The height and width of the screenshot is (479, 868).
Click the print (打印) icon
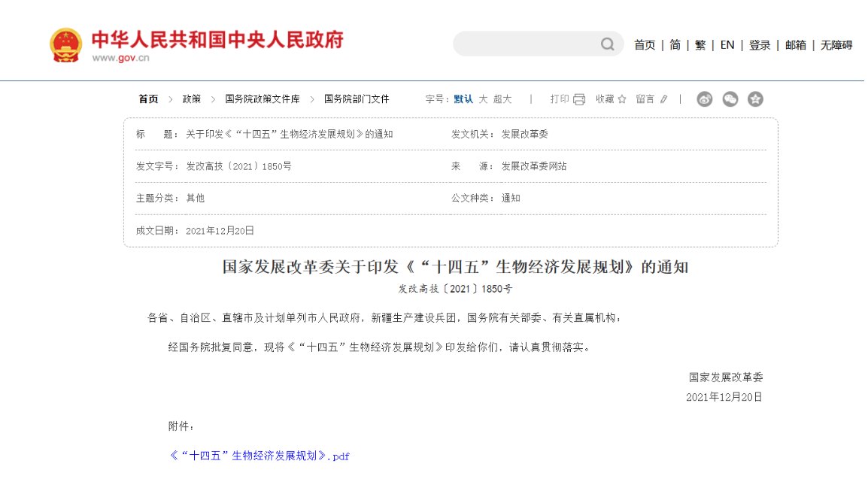578,99
